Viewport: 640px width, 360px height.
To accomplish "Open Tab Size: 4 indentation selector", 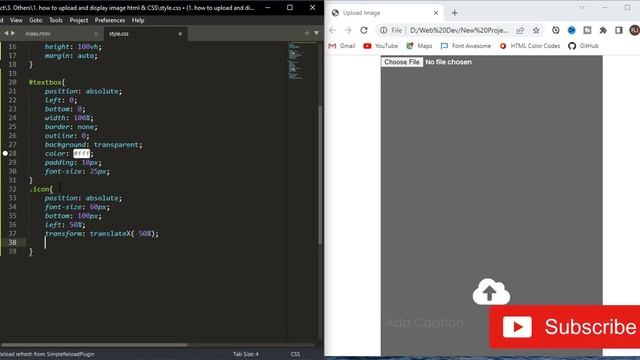I will (246, 354).
